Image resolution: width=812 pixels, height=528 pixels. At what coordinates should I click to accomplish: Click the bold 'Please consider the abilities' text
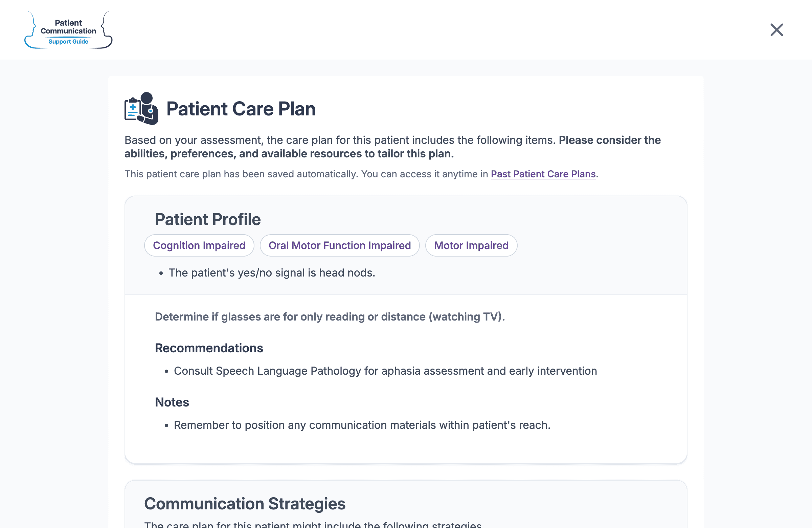pos(392,147)
